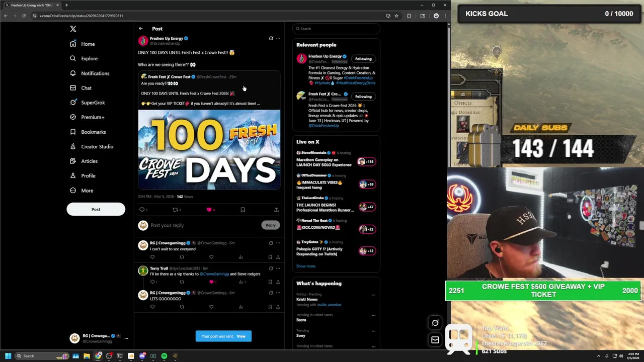
Task: Open SuperGrok in sidebar
Action: (87, 103)
